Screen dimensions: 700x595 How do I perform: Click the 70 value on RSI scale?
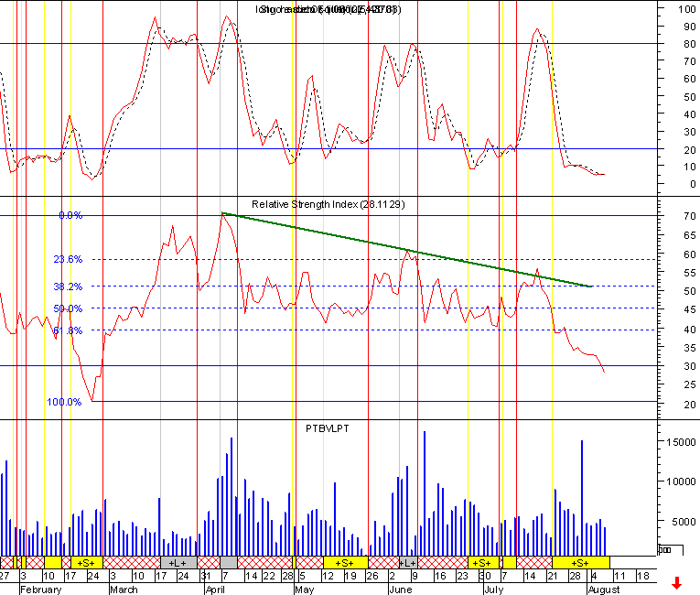[690, 216]
